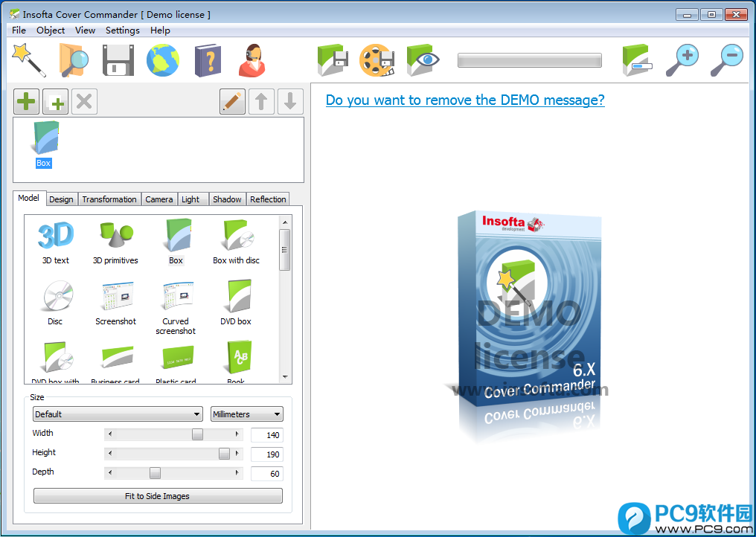This screenshot has width=756, height=537.
Task: Open a project with folder magnifier icon
Action: (x=73, y=60)
